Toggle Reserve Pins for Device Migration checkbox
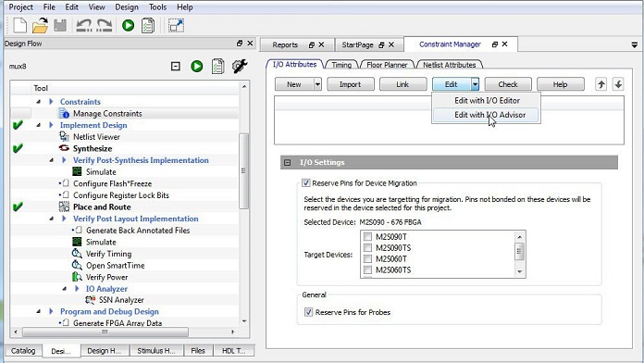 pyautogui.click(x=306, y=183)
